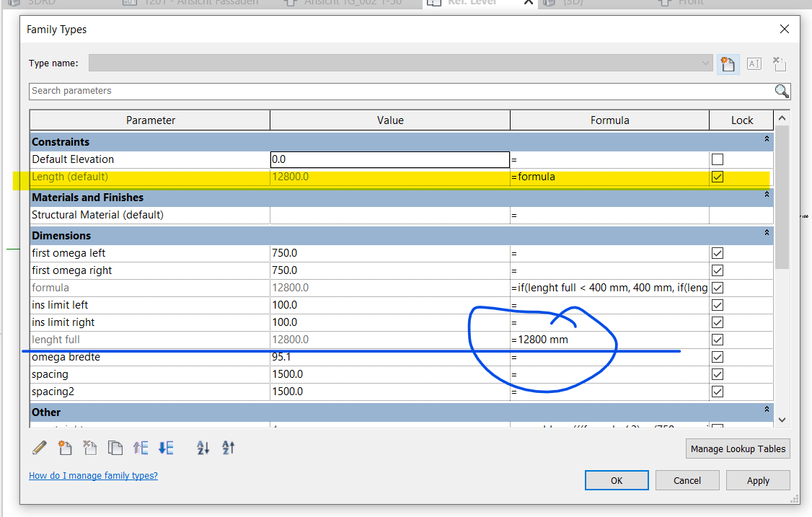
Task: Uncheck the lock for spacing2
Action: point(717,392)
